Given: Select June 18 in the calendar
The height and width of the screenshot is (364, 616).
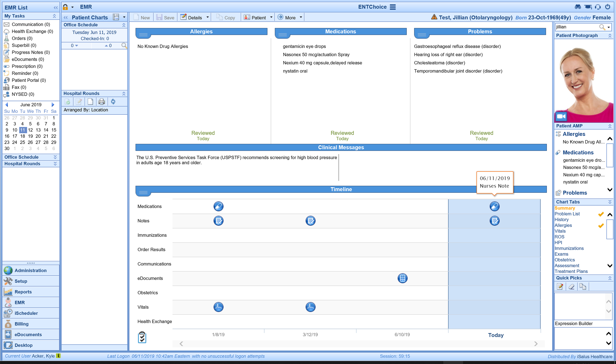Looking at the screenshot, I should coord(22,136).
